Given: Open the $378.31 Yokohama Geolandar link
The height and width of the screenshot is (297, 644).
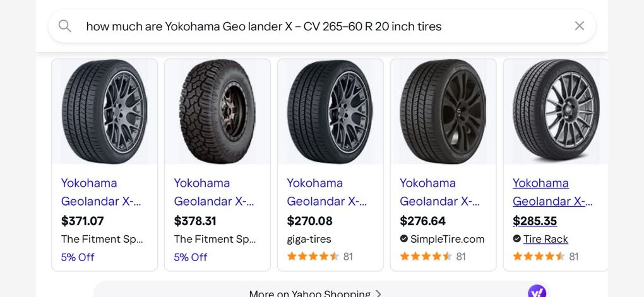Looking at the screenshot, I should click(x=214, y=192).
